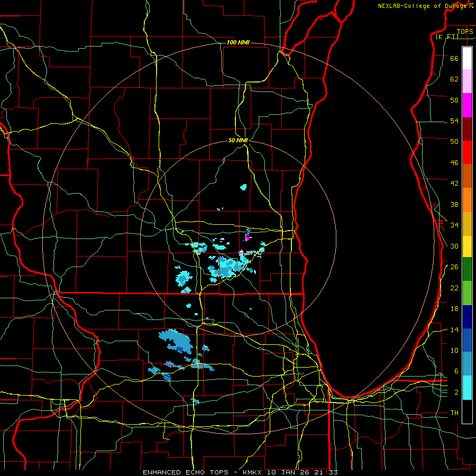The image size is (476, 476).
Task: Click the TH legend label
Action: [x=454, y=413]
